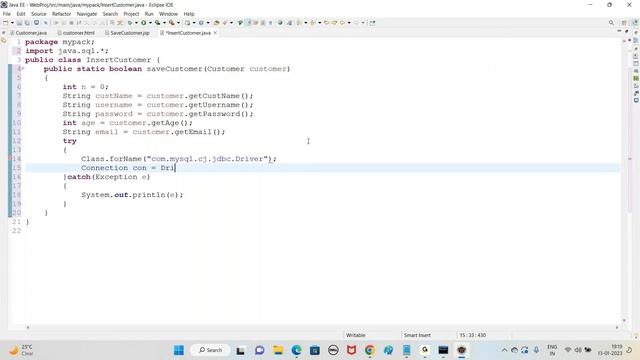Open the Project menu
The width and height of the screenshot is (640, 360).
[131, 14]
